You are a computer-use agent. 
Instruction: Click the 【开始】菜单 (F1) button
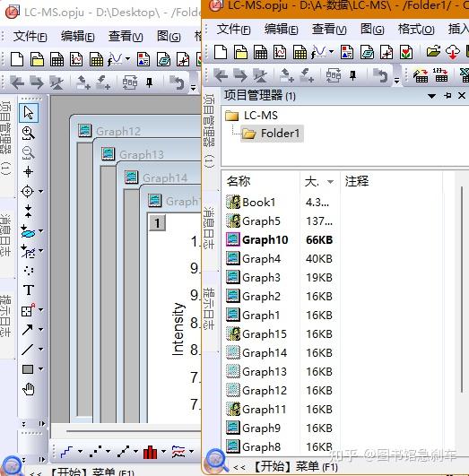[296, 466]
